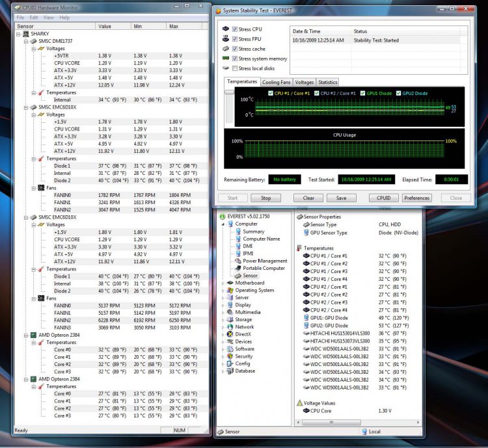Enable Stress local disks checkbox
The height and width of the screenshot is (448, 488).
(x=235, y=68)
